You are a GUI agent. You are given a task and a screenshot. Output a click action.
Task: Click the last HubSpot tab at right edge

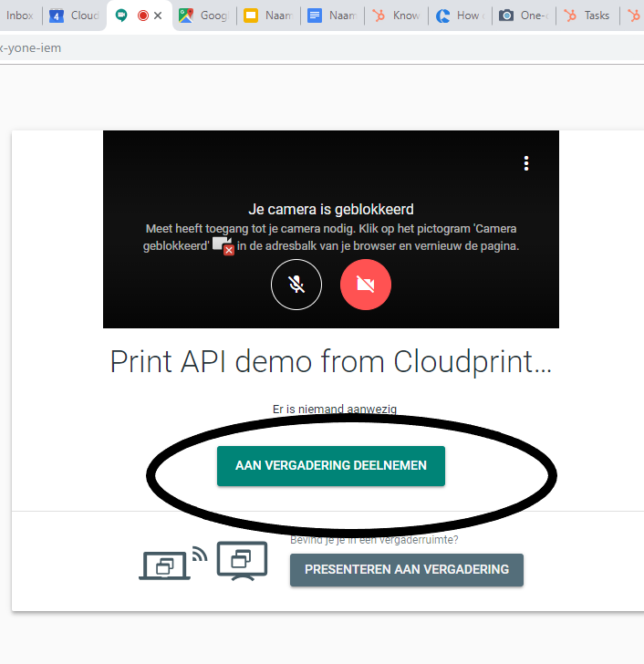[x=635, y=16]
